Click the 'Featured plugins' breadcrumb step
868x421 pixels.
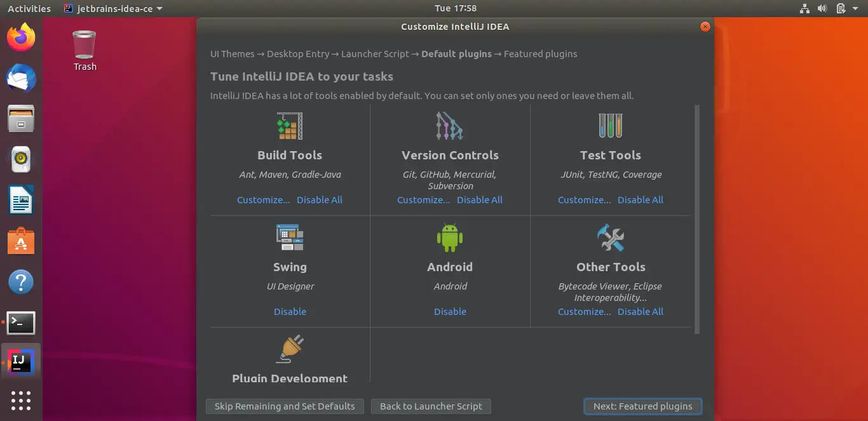[x=541, y=54]
